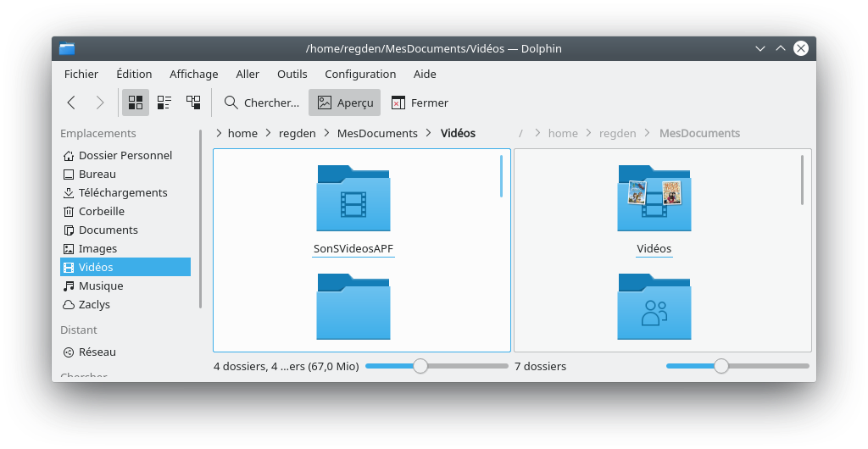Switch to details tree view mode
The height and width of the screenshot is (449, 868).
(x=193, y=103)
